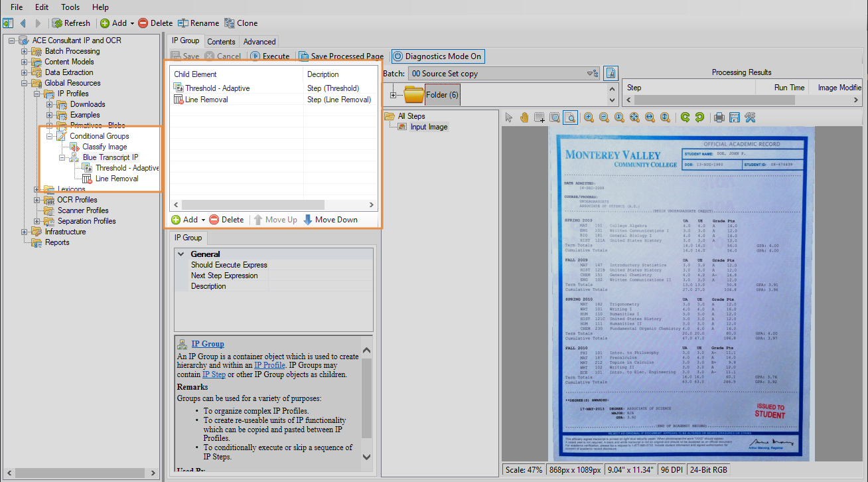
Task: Click the child element list horizontal scrollbar
Action: tap(252, 205)
